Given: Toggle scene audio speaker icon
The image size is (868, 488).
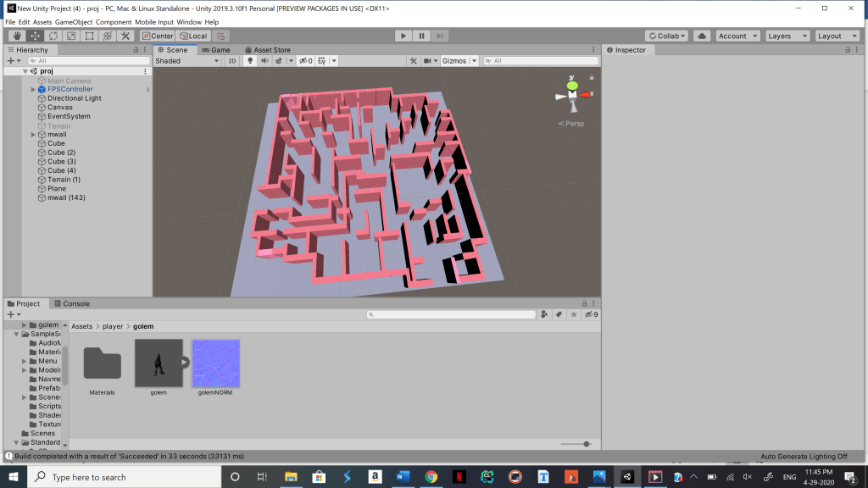Looking at the screenshot, I should [x=264, y=61].
